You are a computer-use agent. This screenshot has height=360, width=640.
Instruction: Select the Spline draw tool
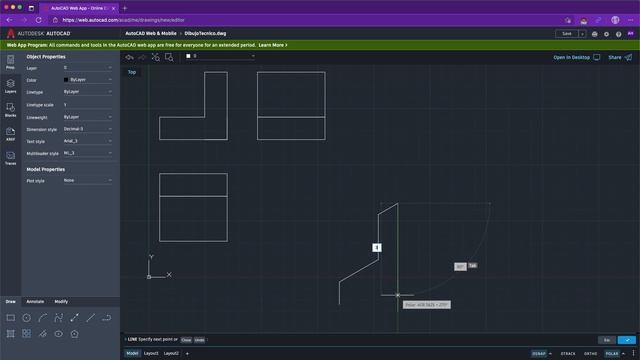point(59,318)
